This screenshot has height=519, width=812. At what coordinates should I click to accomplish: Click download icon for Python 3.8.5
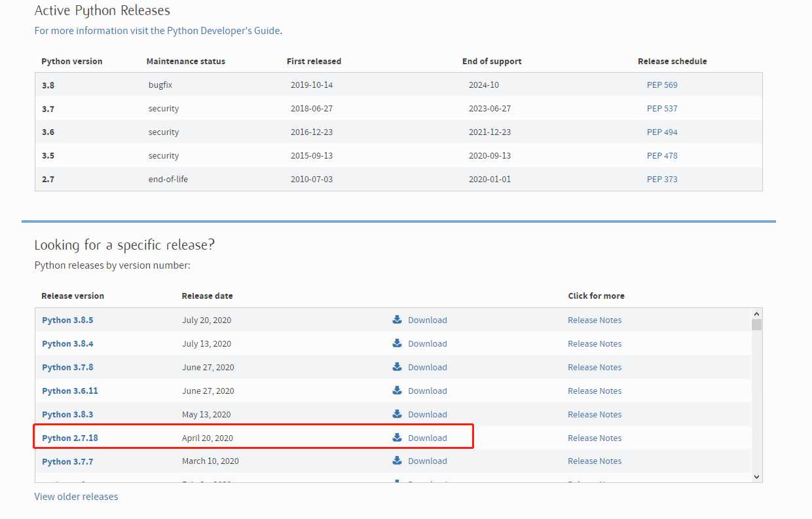click(397, 320)
